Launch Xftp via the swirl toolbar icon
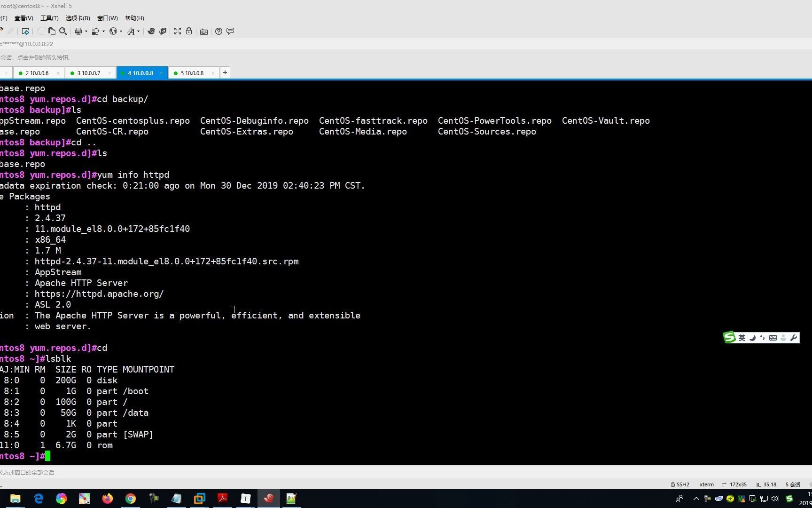Image resolution: width=812 pixels, height=508 pixels. 151,32
